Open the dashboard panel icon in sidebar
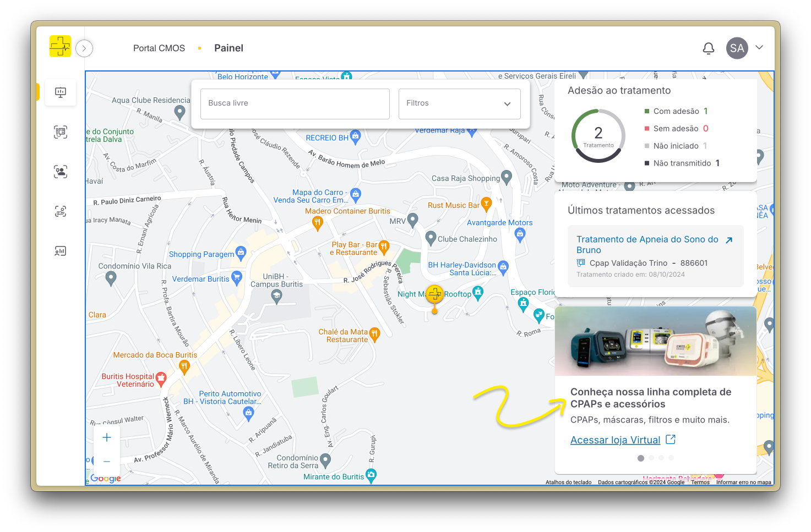811x532 pixels. [61, 92]
